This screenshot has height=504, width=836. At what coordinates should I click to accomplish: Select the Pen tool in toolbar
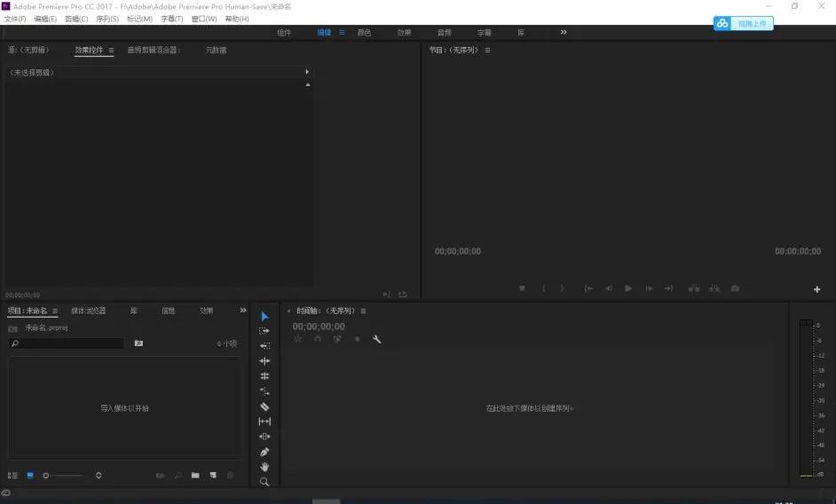tap(264, 452)
